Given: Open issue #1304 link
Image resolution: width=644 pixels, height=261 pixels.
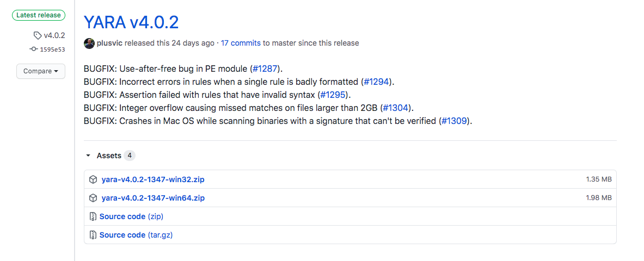Looking at the screenshot, I should click(x=396, y=108).
